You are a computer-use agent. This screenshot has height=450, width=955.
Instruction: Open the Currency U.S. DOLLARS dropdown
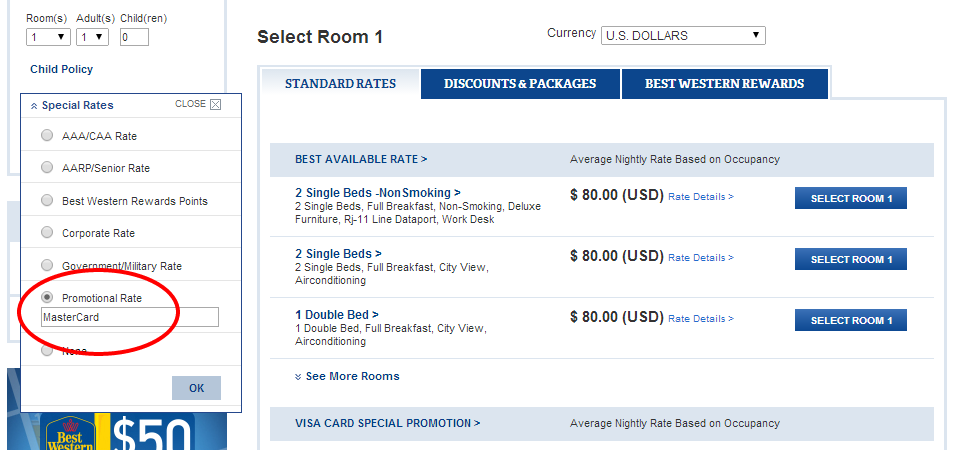(683, 35)
